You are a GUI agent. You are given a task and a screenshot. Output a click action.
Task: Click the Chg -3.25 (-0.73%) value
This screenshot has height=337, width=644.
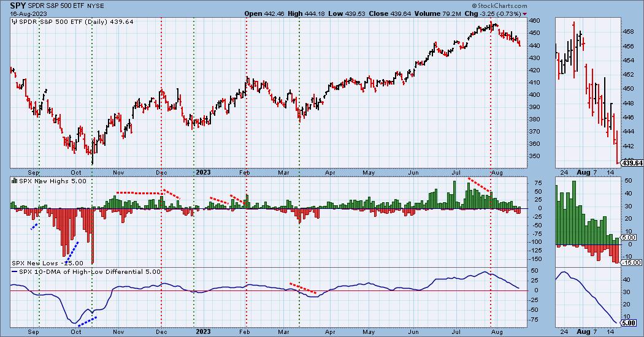click(x=493, y=13)
